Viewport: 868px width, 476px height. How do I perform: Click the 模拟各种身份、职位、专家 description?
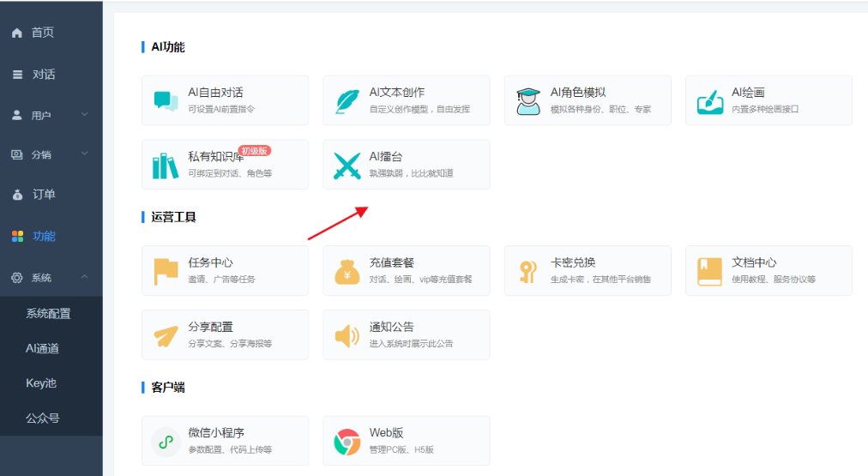point(600,109)
